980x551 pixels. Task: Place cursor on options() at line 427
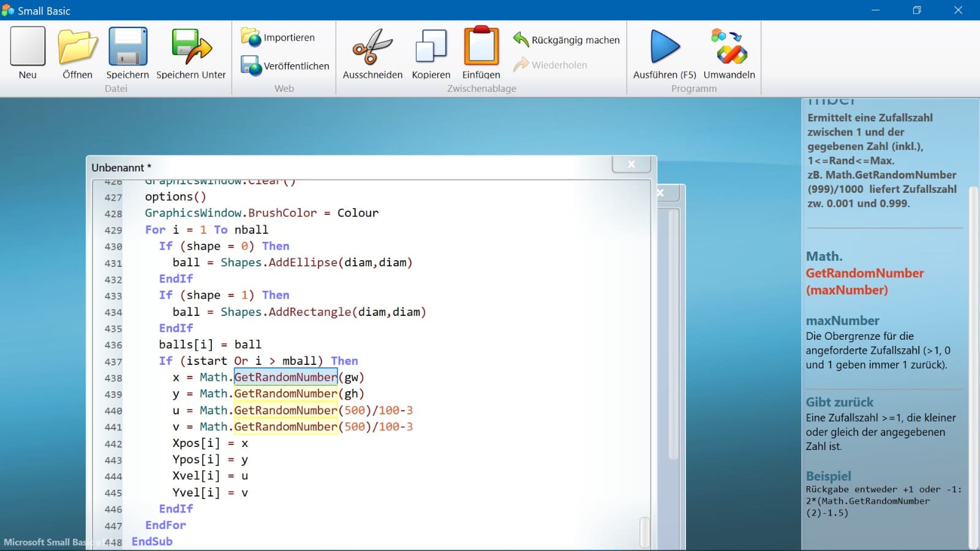pos(176,197)
